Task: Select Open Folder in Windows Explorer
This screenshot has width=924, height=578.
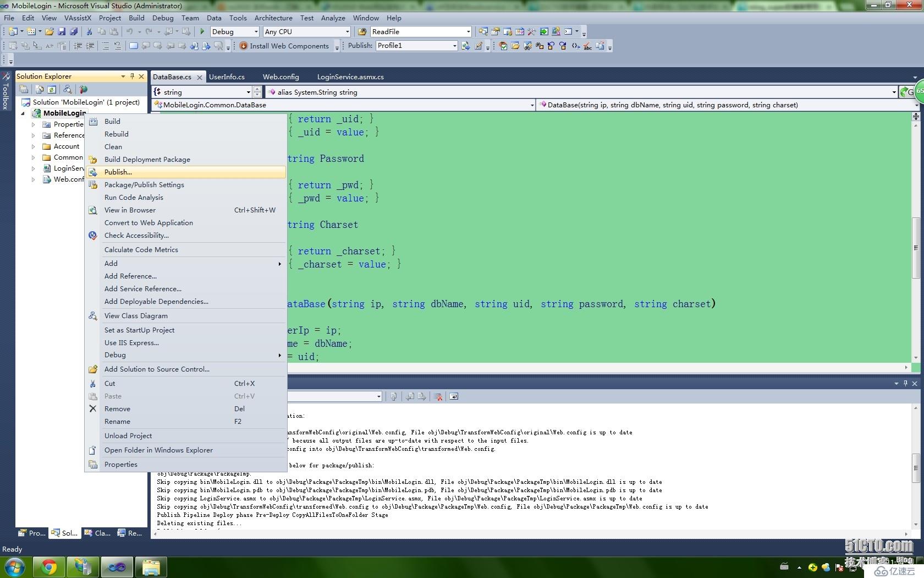Action: point(186,450)
